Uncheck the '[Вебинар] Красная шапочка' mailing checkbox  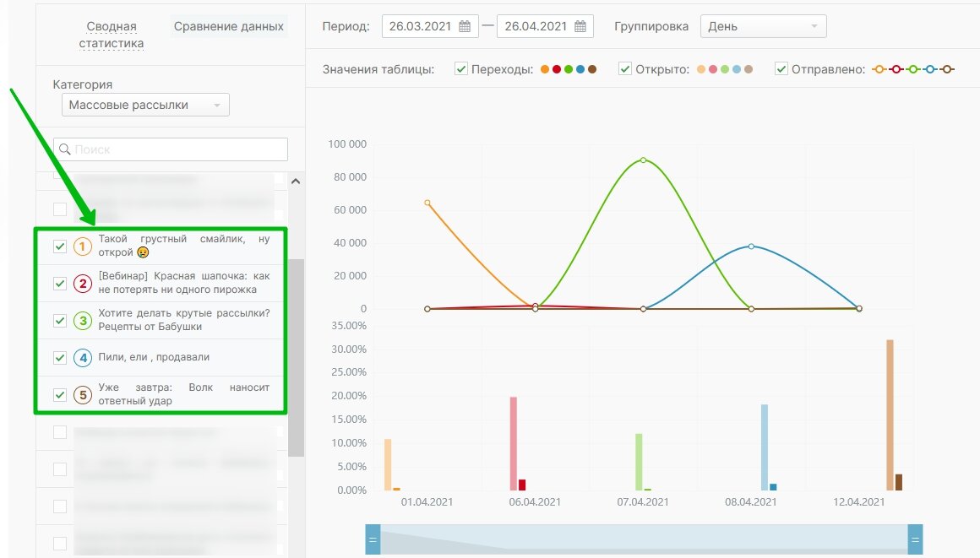(60, 284)
